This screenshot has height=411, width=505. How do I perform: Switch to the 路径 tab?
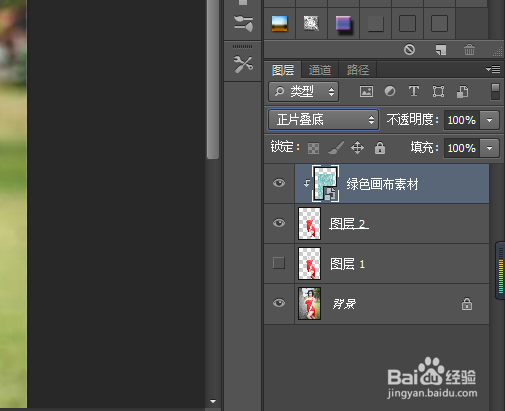[x=358, y=70]
